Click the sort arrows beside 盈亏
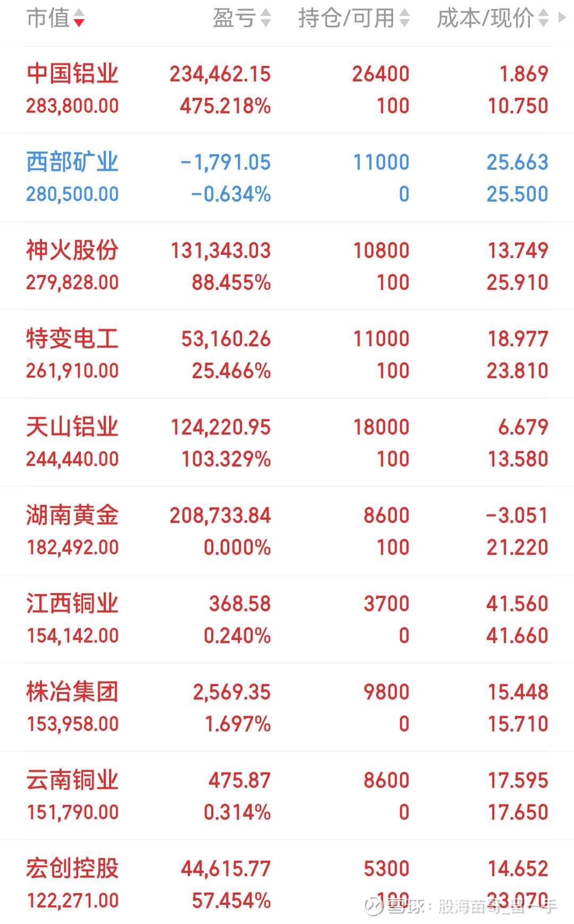This screenshot has width=574, height=924. pyautogui.click(x=265, y=18)
